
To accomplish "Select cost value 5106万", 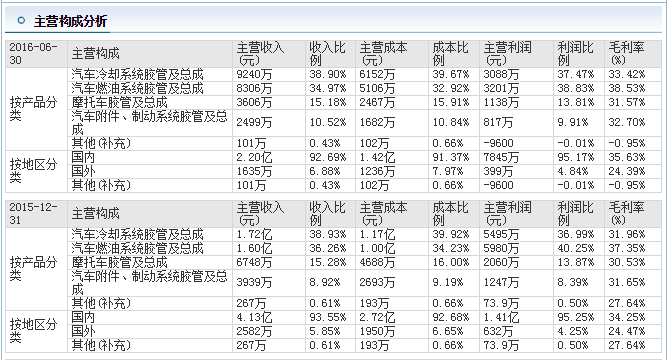I will coord(377,88).
